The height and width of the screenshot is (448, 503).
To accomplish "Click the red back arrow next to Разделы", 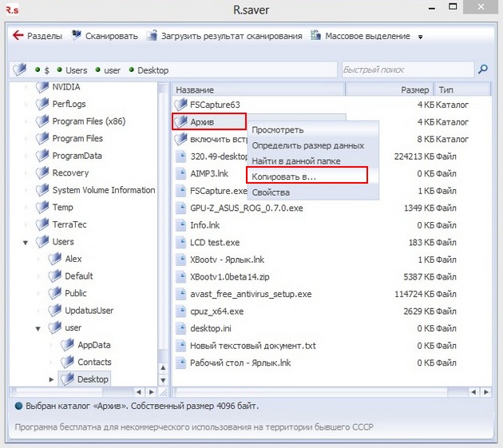I will click(18, 35).
